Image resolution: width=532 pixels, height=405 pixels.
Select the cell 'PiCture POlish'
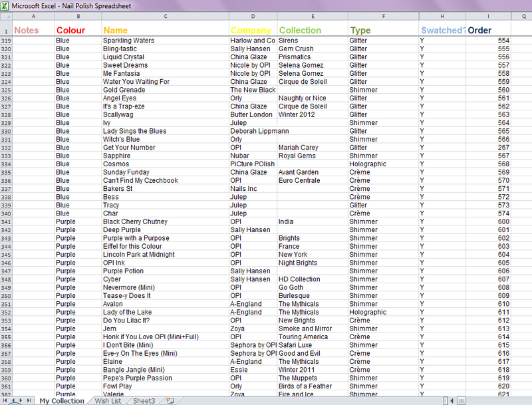tap(253, 164)
